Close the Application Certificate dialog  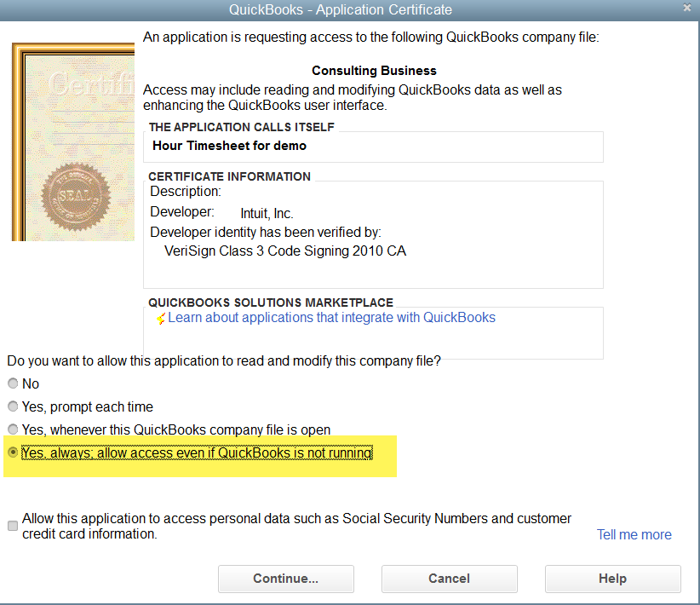(x=686, y=8)
